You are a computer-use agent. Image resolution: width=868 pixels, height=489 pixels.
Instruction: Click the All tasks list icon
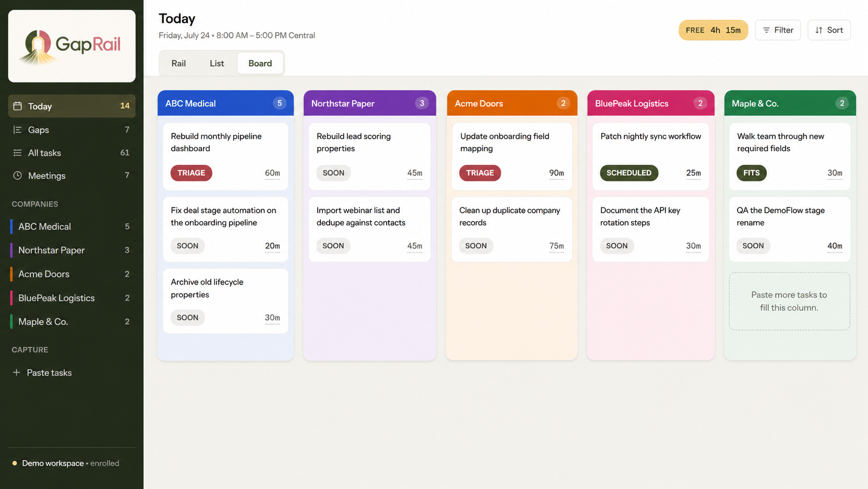[18, 153]
